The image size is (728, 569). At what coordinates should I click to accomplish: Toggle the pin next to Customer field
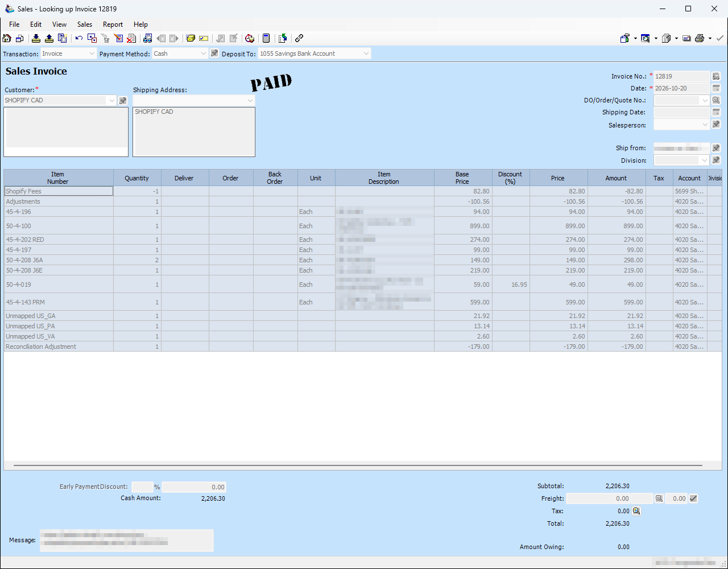tap(123, 101)
